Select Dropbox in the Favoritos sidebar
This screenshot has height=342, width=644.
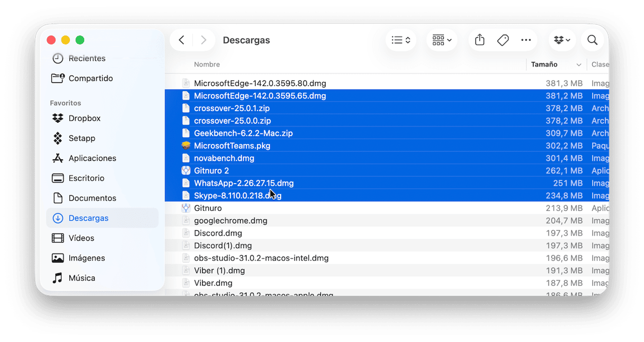tap(102, 119)
